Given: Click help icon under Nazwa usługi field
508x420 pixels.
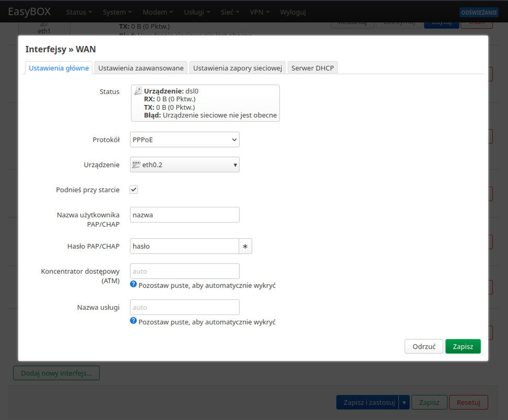Looking at the screenshot, I should tap(133, 321).
